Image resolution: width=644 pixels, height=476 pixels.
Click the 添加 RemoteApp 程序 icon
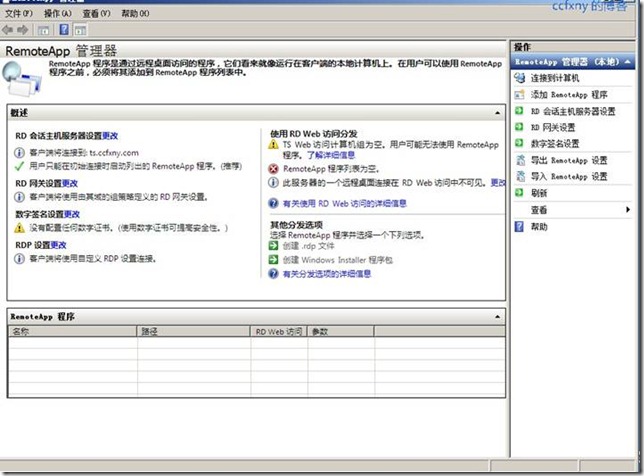pyautogui.click(x=520, y=94)
